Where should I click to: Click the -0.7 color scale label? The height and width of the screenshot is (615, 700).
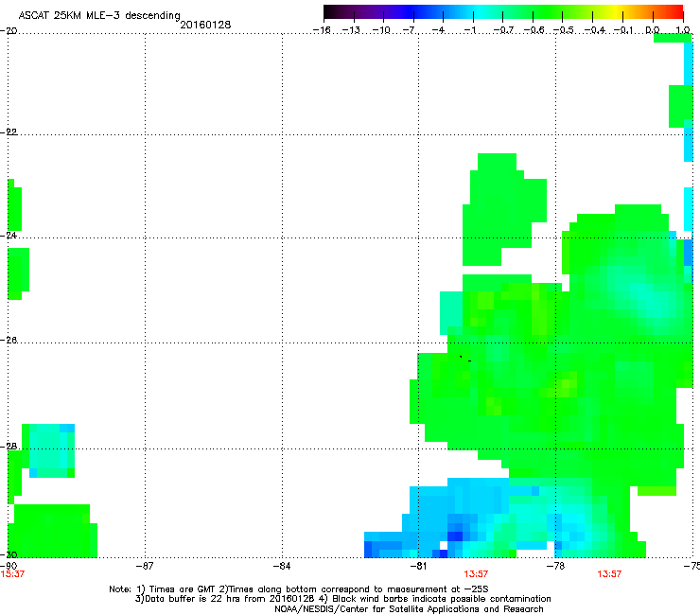point(503,30)
